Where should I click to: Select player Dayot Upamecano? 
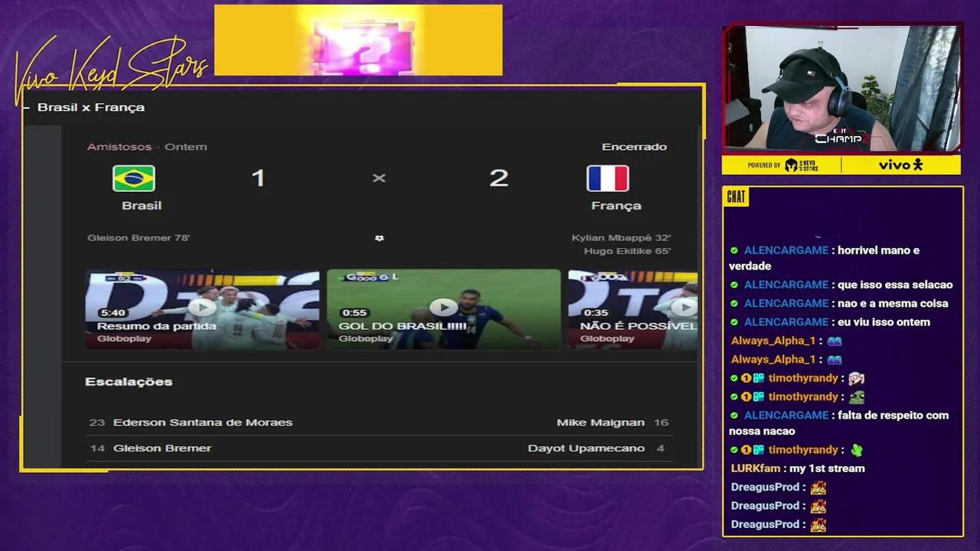586,448
